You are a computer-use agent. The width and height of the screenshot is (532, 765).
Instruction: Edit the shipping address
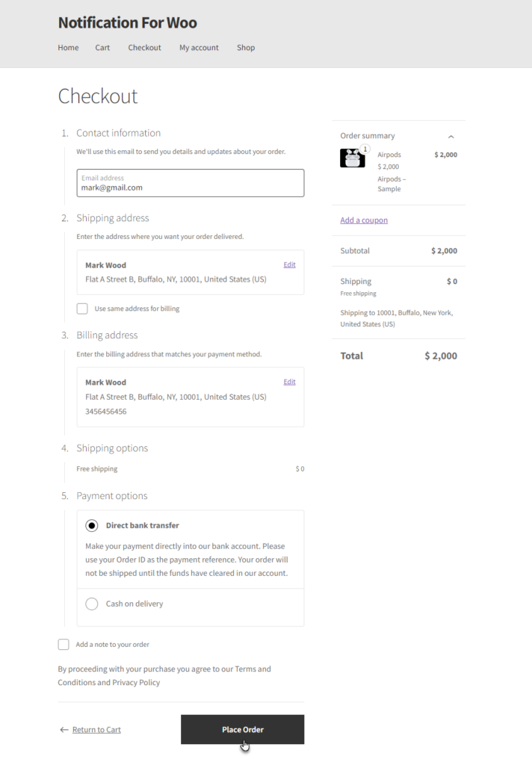(289, 265)
